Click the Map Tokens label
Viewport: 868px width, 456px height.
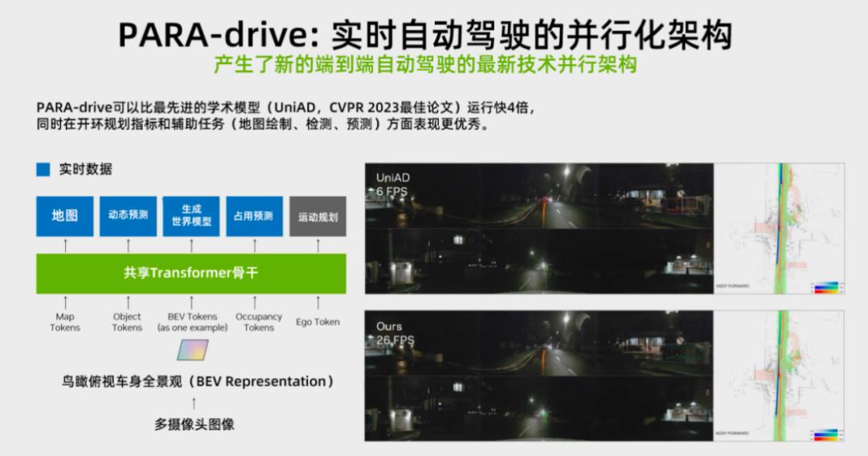click(65, 322)
